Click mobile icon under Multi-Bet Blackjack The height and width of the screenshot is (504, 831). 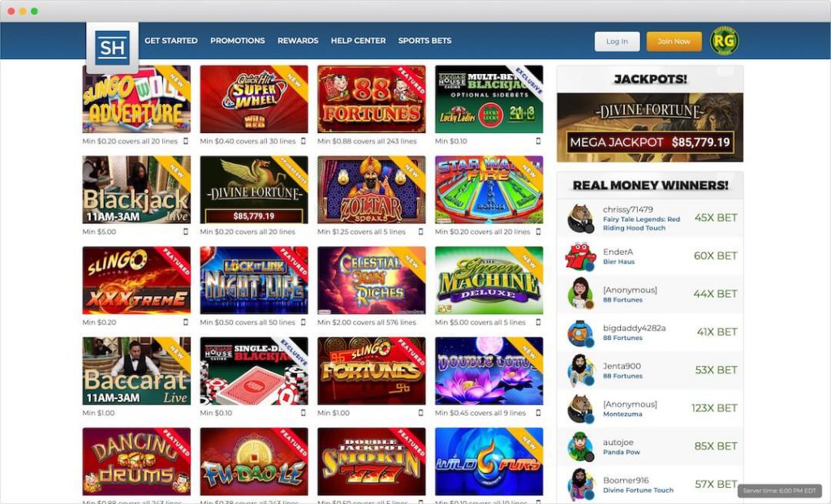(x=539, y=141)
